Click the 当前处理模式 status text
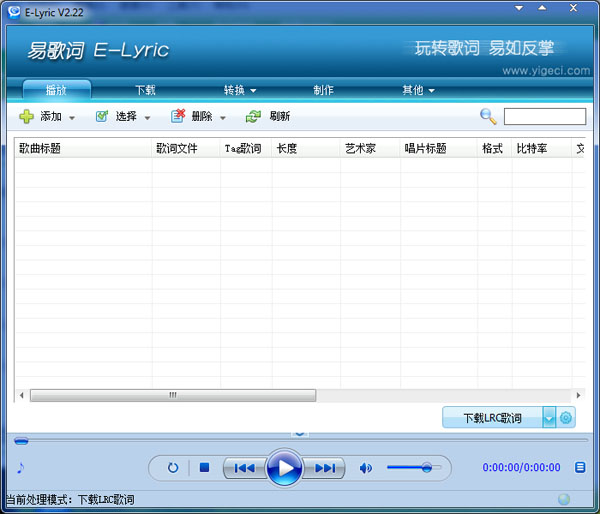Viewport: 600px width, 514px height. pyautogui.click(x=70, y=499)
